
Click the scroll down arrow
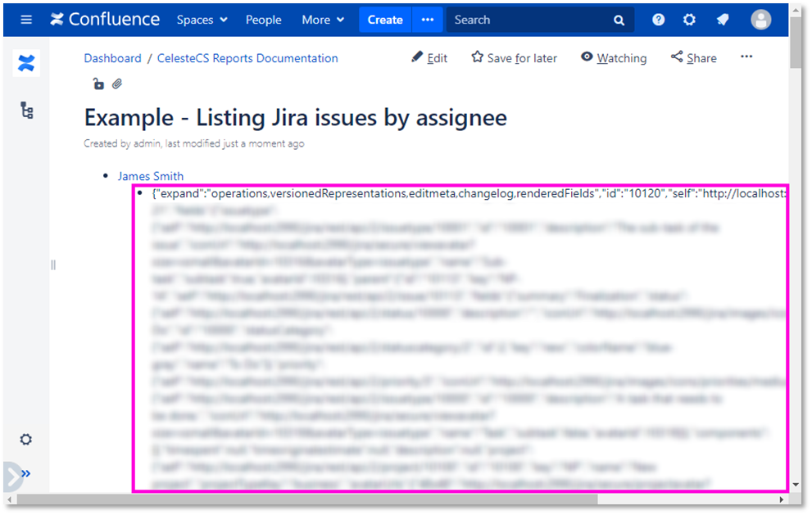point(796,485)
